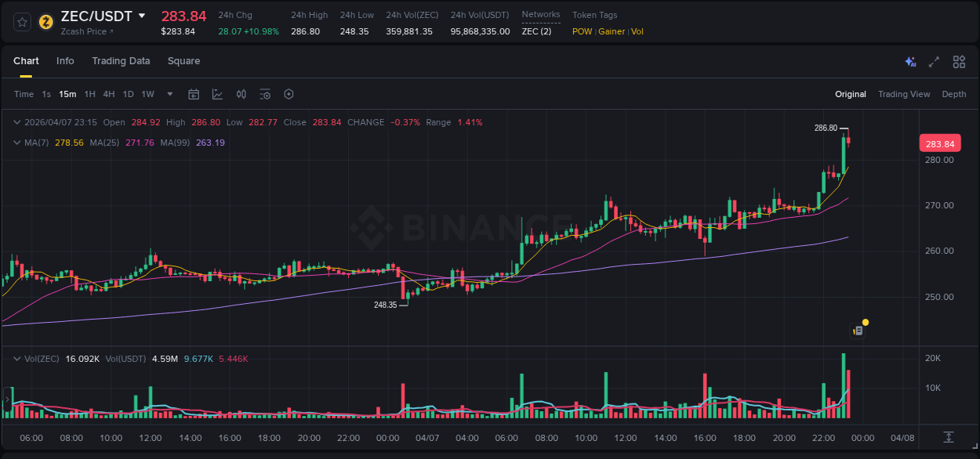Switch to the Trading Data tab
Image resolution: width=980 pixels, height=459 pixels.
[121, 60]
